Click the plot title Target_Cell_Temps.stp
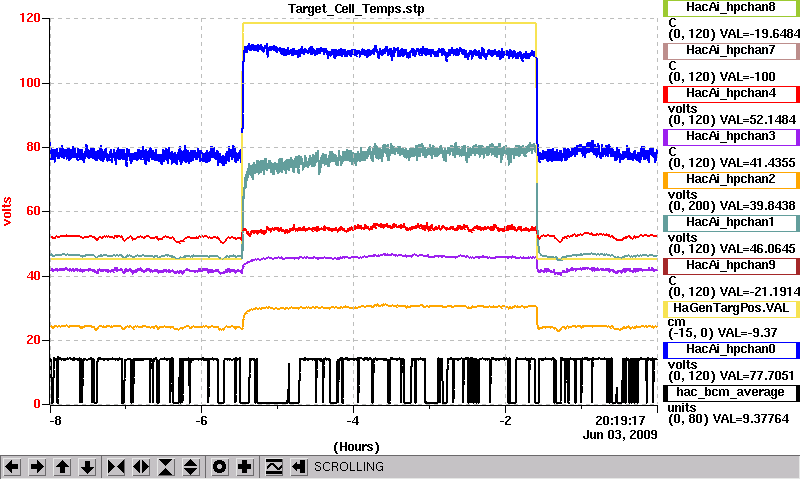800x479 pixels. [x=356, y=9]
